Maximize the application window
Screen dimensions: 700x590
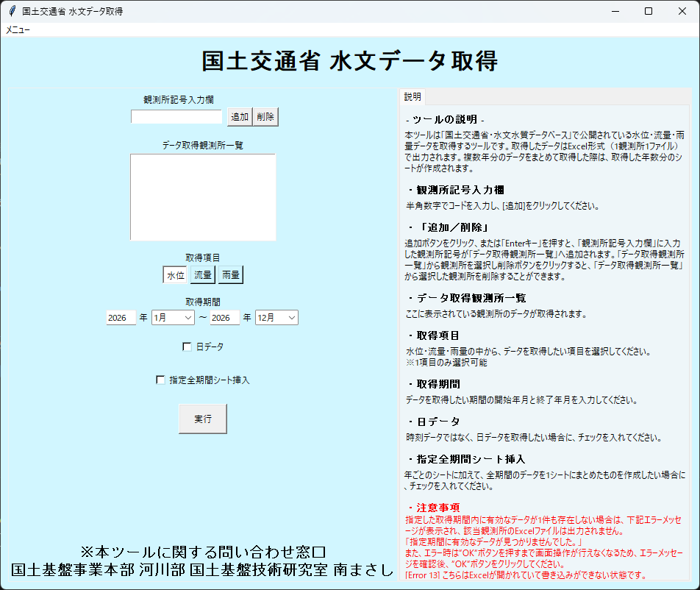(648, 11)
